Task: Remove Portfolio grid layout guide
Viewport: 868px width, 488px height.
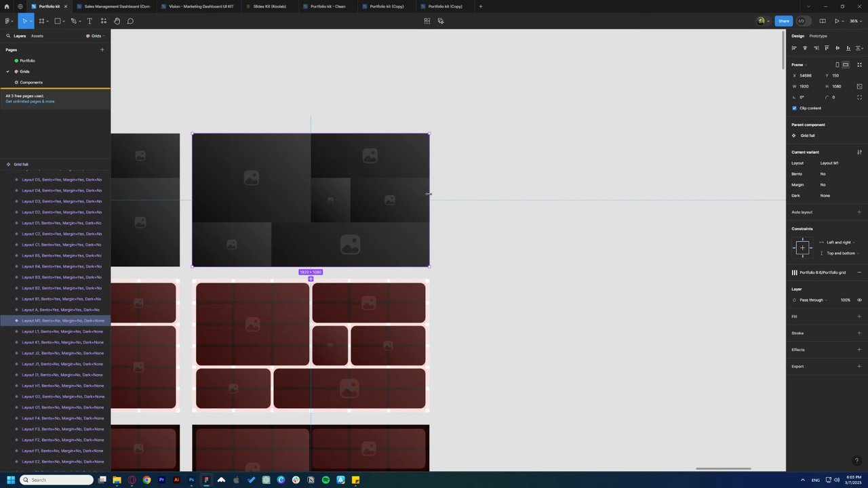Action: (x=859, y=272)
